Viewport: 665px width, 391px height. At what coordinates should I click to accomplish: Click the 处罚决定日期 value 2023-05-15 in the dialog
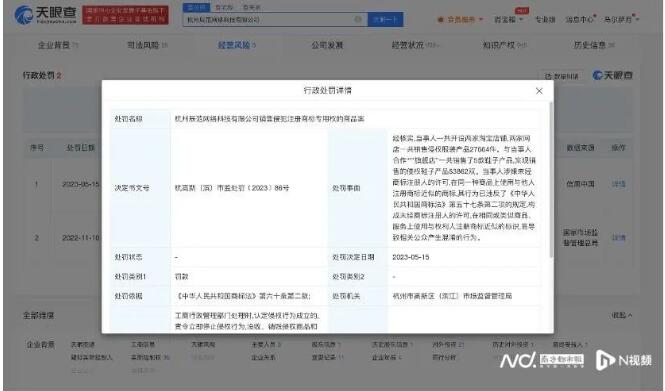coord(411,257)
